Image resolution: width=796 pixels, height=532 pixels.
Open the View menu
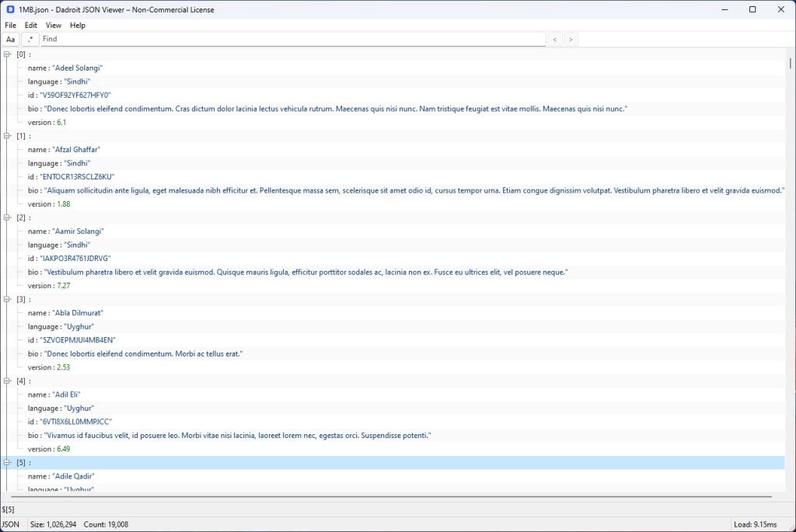pos(54,26)
